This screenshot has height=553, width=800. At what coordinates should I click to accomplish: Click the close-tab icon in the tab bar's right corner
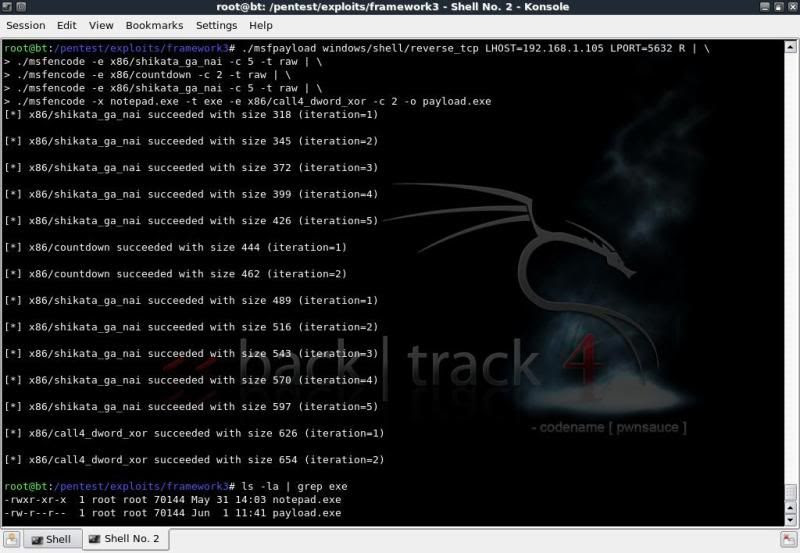tap(788, 540)
